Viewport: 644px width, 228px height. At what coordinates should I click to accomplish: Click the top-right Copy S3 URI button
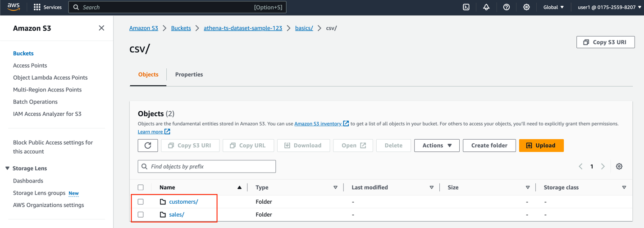(605, 42)
